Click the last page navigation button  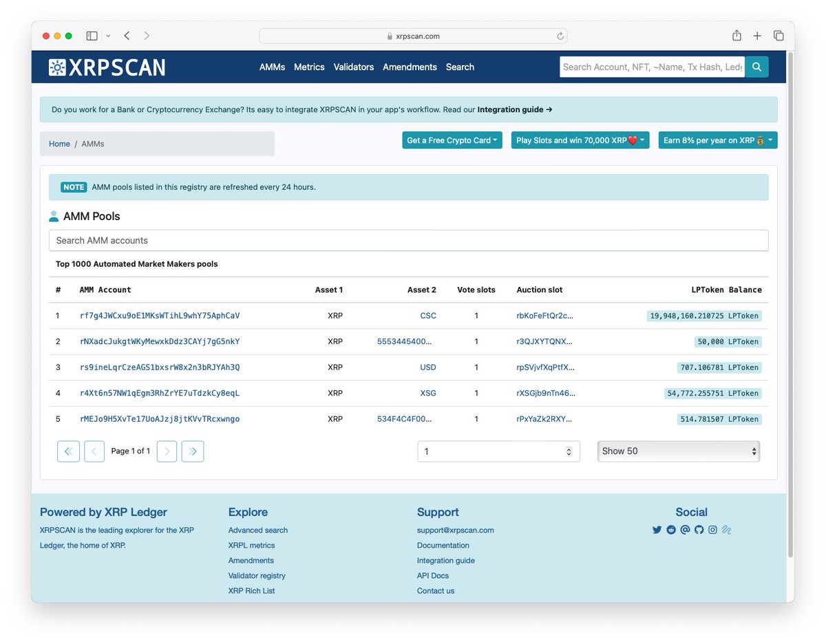tap(192, 451)
